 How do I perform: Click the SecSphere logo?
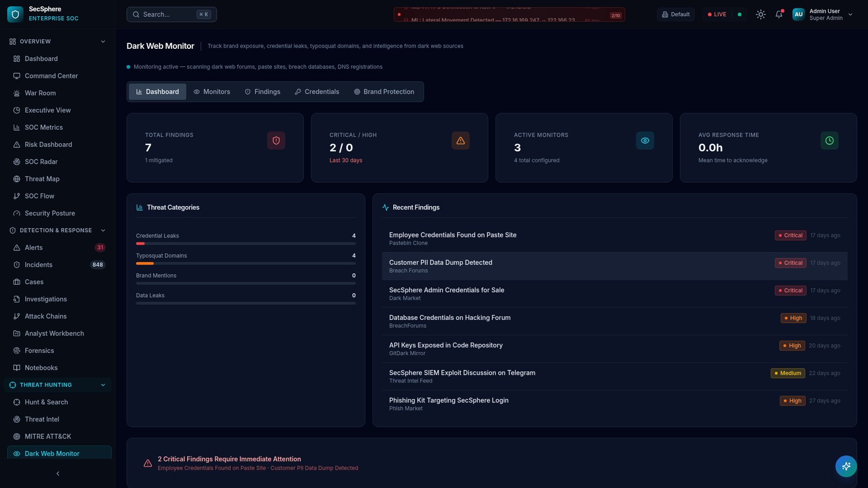click(x=15, y=15)
